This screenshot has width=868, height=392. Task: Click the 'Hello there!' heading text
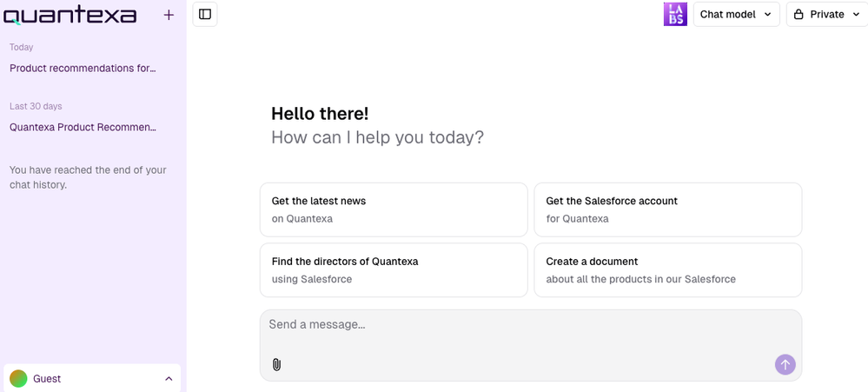pos(320,113)
